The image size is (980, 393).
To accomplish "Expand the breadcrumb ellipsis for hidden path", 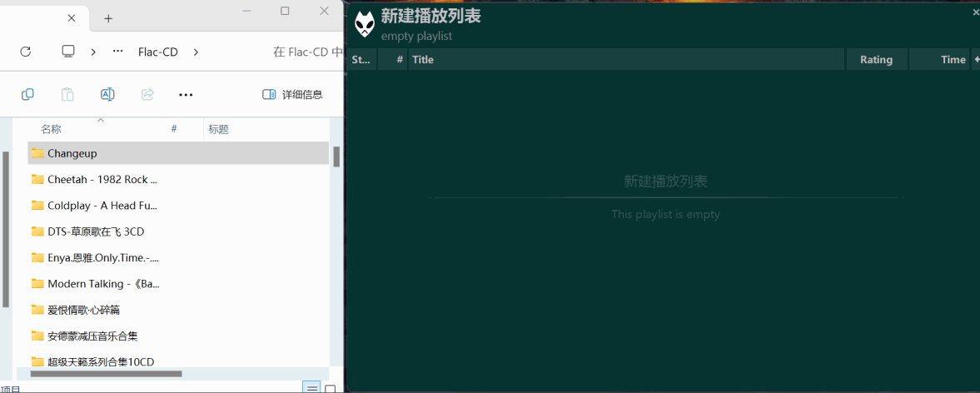I will click(x=117, y=52).
